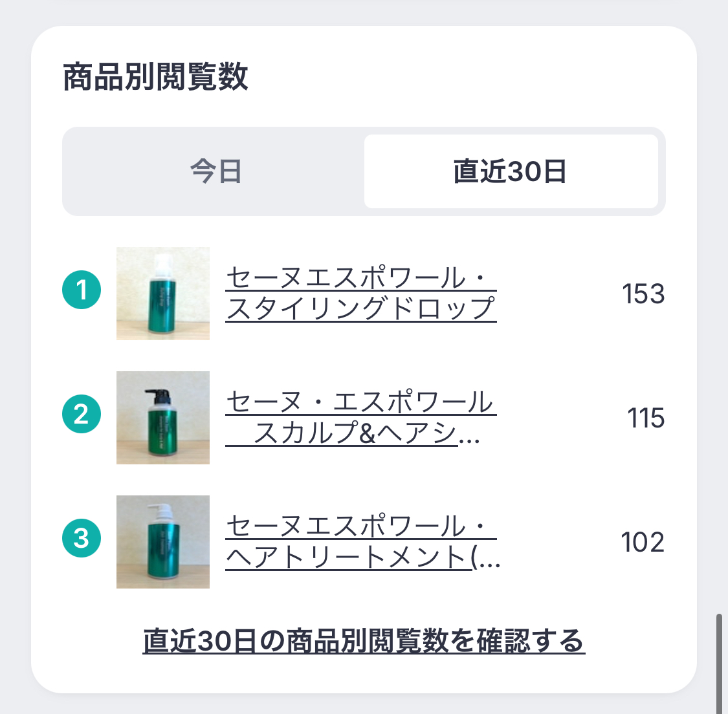Open 直近30日の商品別閲覧数を確認する link
Screen dimensions: 728x714
[x=364, y=641]
